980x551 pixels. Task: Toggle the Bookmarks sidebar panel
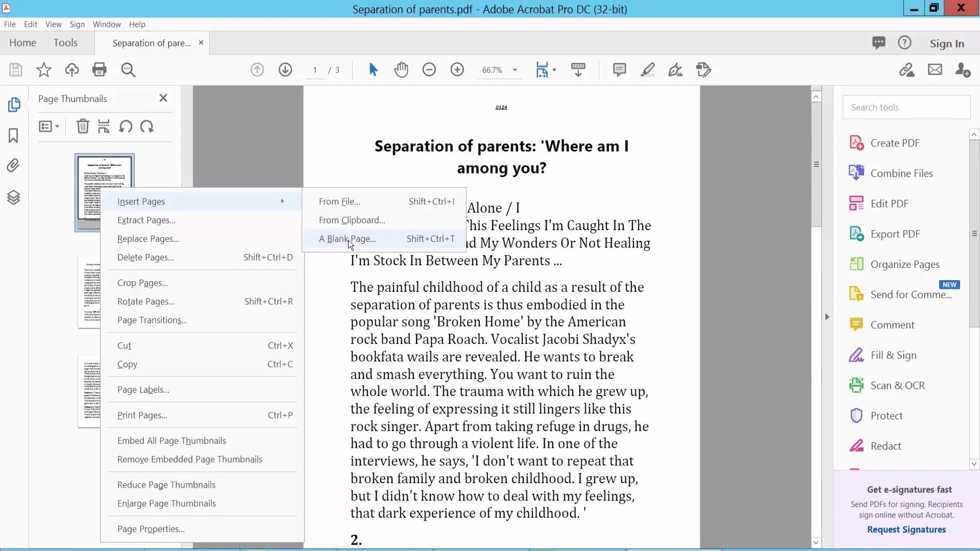pyautogui.click(x=14, y=136)
